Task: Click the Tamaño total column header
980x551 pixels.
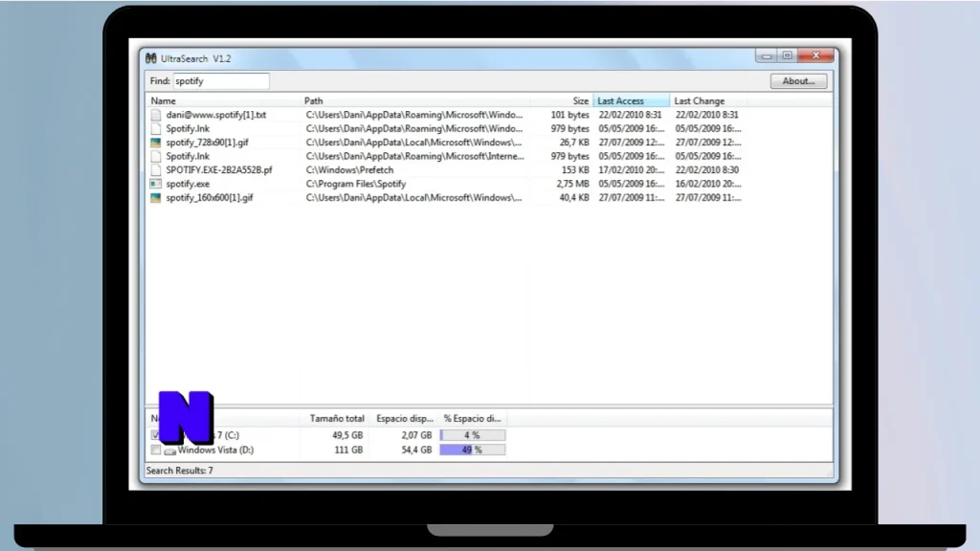Action: tap(336, 419)
